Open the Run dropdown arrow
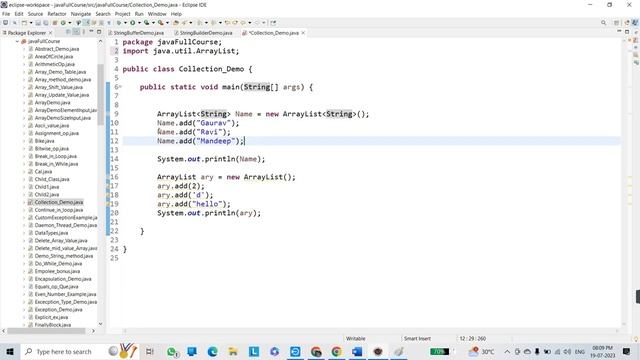640x360 pixels. 139,23
